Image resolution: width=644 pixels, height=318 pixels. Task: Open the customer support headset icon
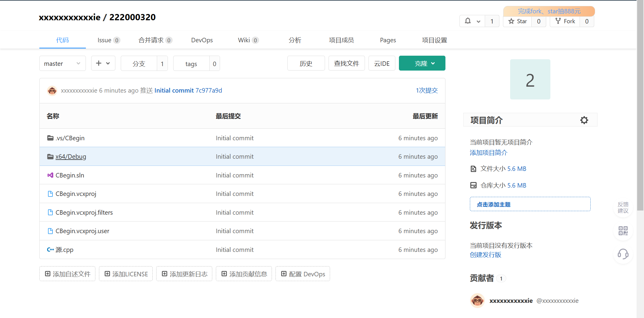(623, 254)
